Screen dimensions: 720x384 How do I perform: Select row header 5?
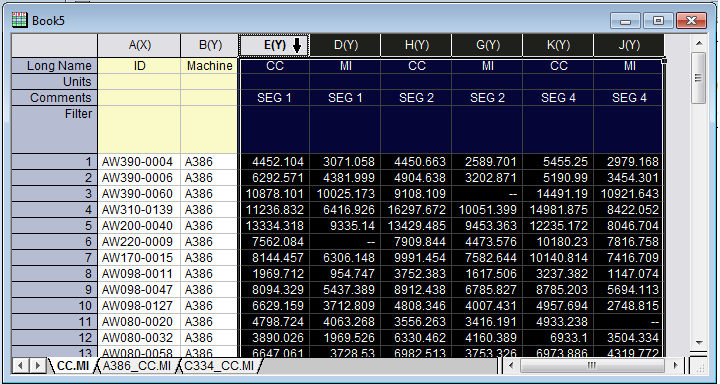point(54,226)
